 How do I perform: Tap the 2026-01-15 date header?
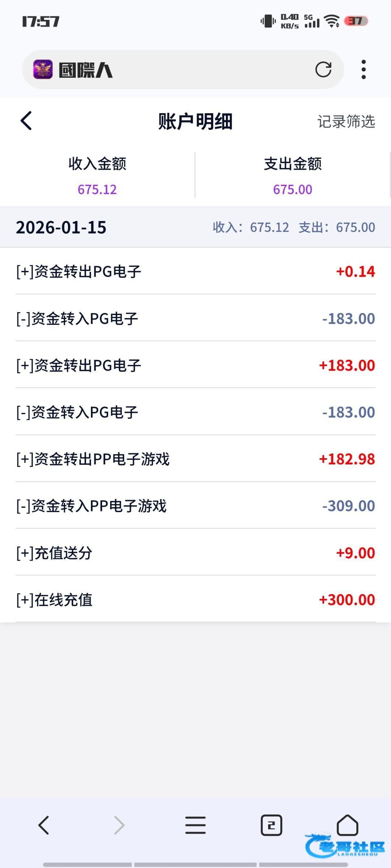click(61, 227)
